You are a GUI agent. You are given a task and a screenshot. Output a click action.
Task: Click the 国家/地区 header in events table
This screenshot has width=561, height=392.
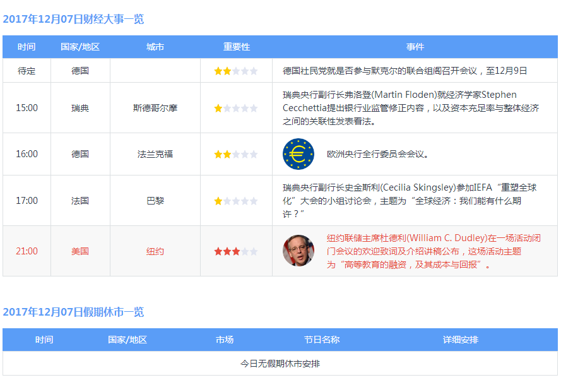coord(80,47)
